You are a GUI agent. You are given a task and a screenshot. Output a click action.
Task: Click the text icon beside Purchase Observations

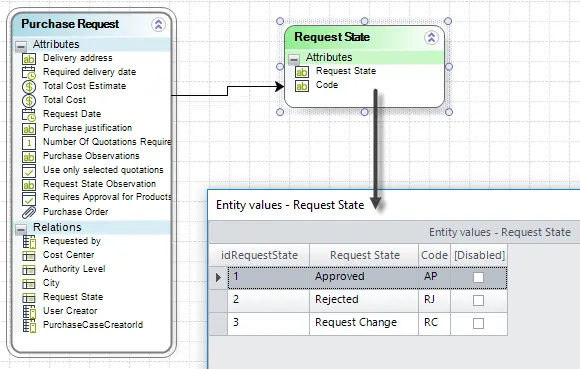pos(29,156)
